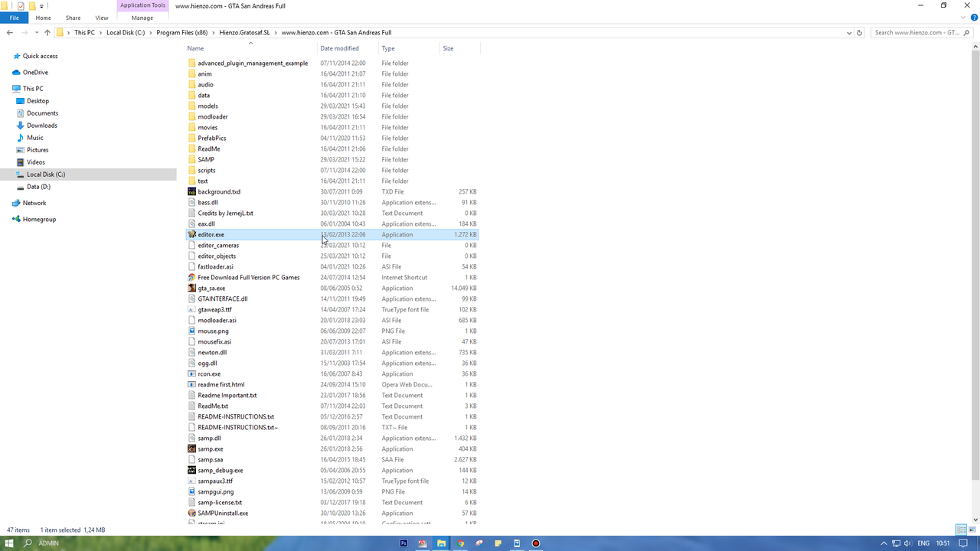This screenshot has height=551, width=980.
Task: Open Chrome from the taskbar
Action: [460, 543]
